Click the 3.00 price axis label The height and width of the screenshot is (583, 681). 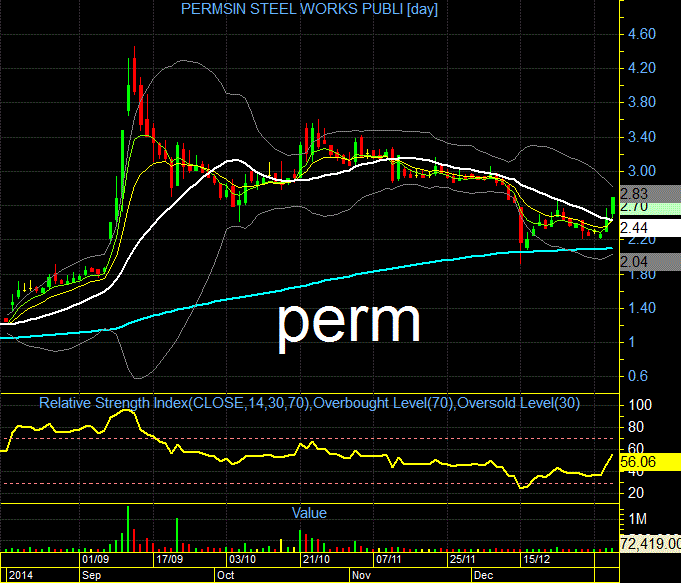click(641, 171)
